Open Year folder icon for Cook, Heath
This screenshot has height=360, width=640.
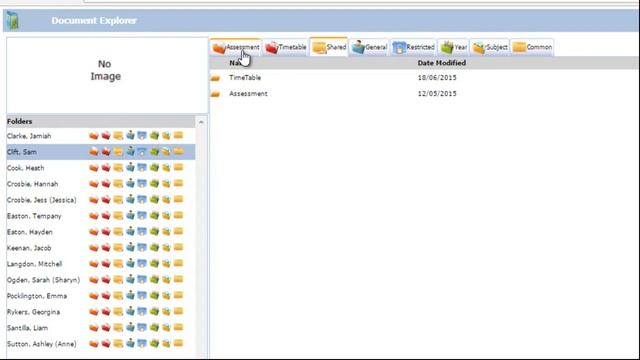pos(154,168)
